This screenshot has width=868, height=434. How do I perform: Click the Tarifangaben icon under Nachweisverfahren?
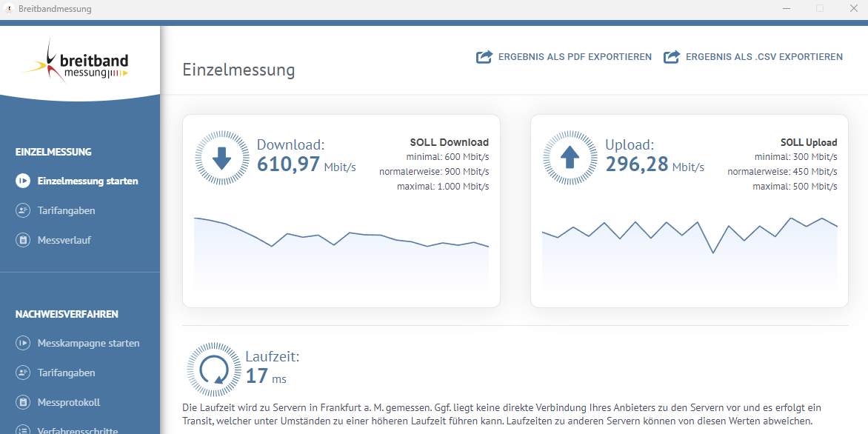point(23,373)
